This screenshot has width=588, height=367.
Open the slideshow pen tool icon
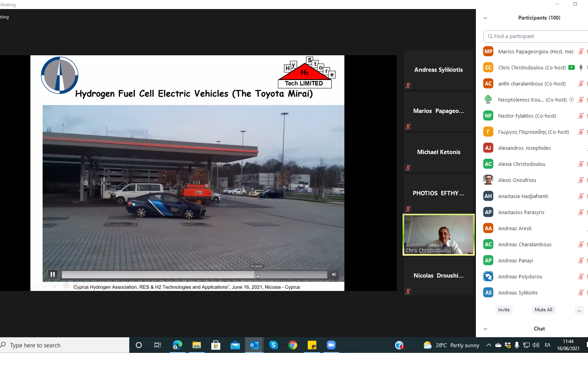(56, 286)
